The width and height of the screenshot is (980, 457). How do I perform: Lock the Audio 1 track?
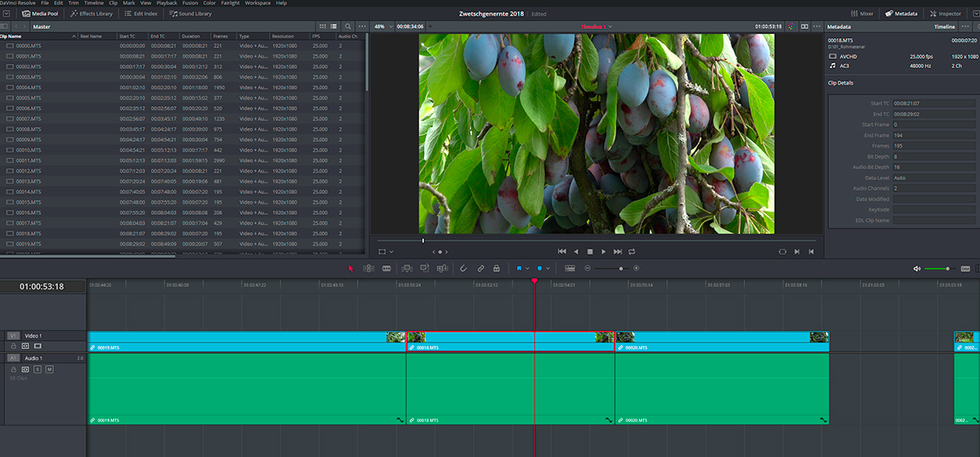pos(14,370)
